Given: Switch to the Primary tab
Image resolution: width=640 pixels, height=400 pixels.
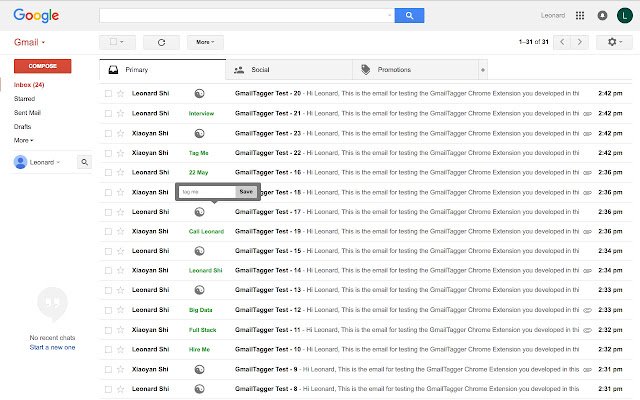Looking at the screenshot, I should pyautogui.click(x=162, y=70).
